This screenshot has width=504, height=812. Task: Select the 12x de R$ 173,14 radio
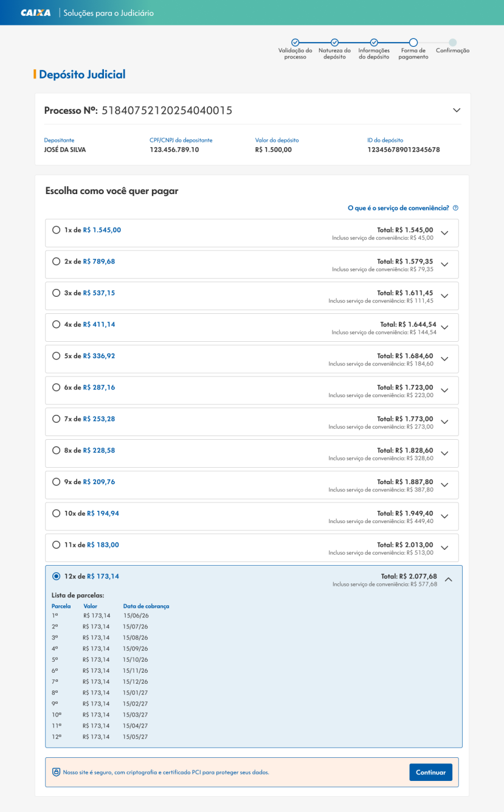click(57, 576)
